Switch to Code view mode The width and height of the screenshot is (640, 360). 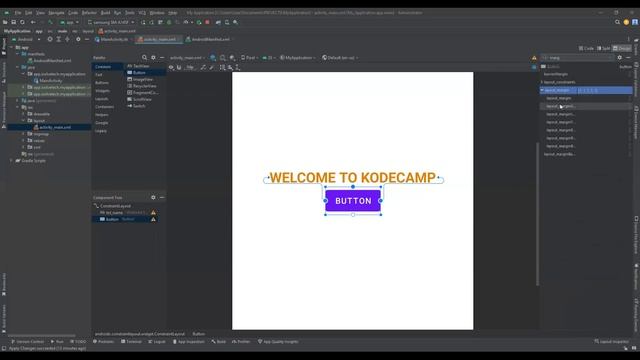tap(586, 48)
